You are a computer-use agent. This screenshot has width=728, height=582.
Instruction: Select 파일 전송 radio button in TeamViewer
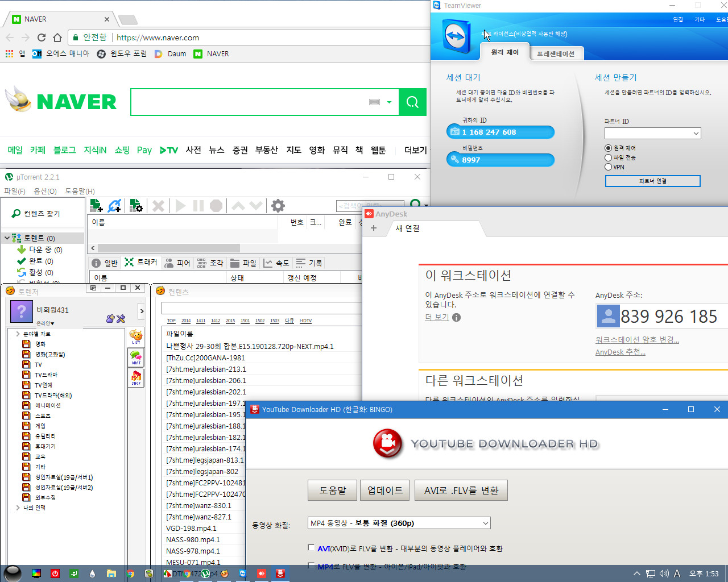[608, 157]
